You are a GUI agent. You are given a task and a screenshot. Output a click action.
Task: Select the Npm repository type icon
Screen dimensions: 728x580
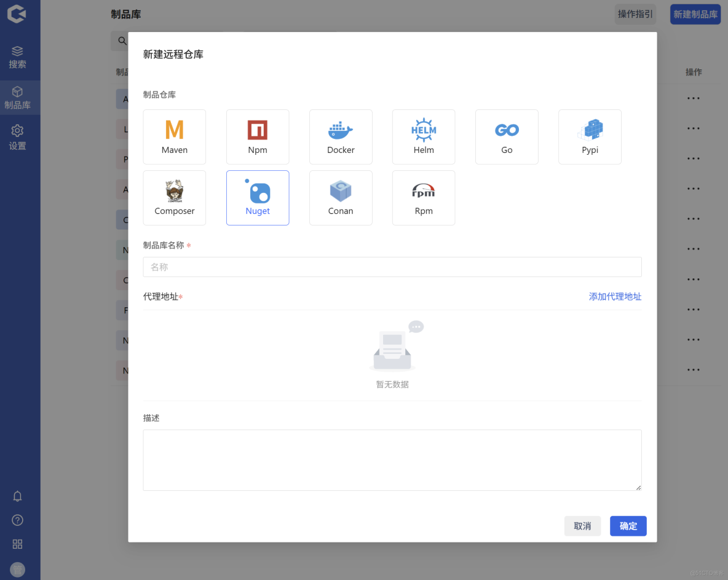(x=258, y=136)
